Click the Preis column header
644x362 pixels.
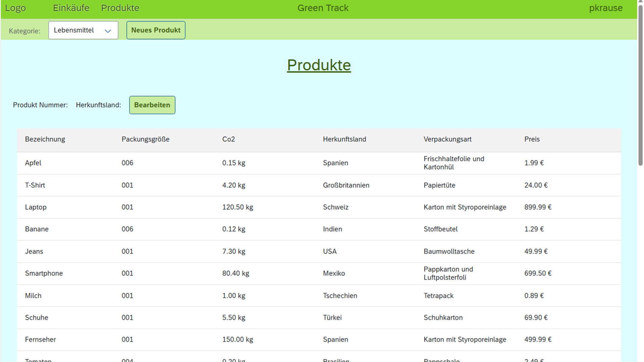pos(532,139)
